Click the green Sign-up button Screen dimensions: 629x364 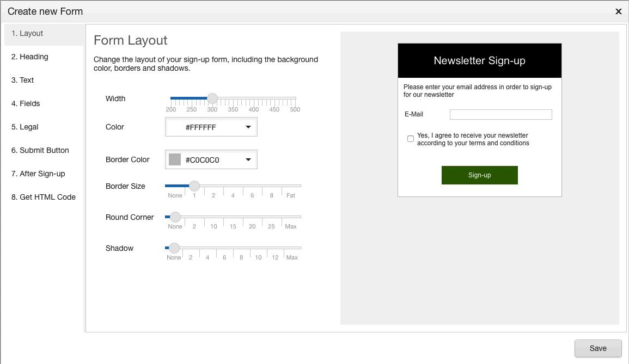[480, 175]
